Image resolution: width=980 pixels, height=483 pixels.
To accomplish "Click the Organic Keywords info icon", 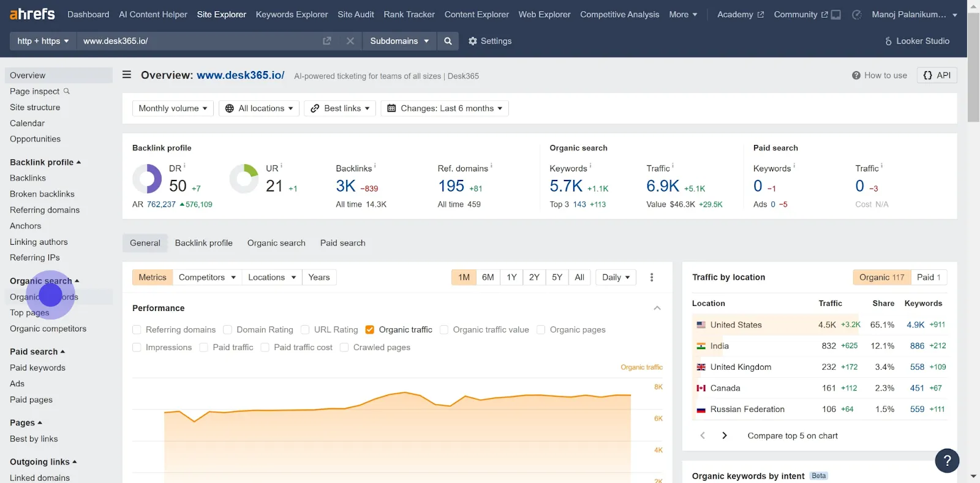I will pyautogui.click(x=590, y=165).
